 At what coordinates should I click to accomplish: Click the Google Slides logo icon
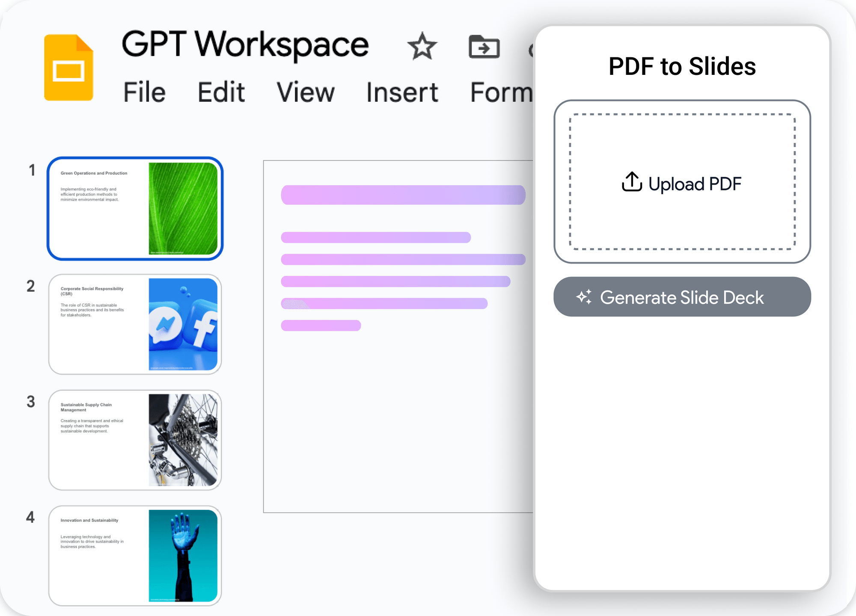[x=68, y=68]
